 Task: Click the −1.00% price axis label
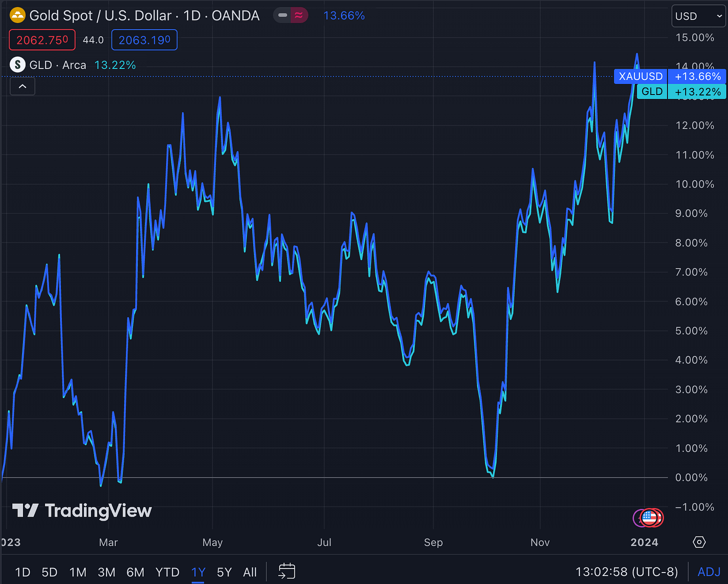pyautogui.click(x=694, y=506)
